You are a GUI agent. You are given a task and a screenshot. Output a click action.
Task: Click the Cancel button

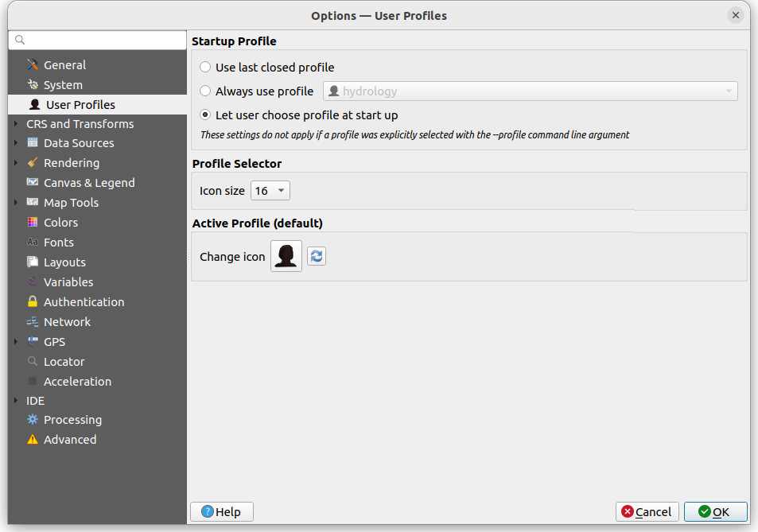[x=647, y=512]
